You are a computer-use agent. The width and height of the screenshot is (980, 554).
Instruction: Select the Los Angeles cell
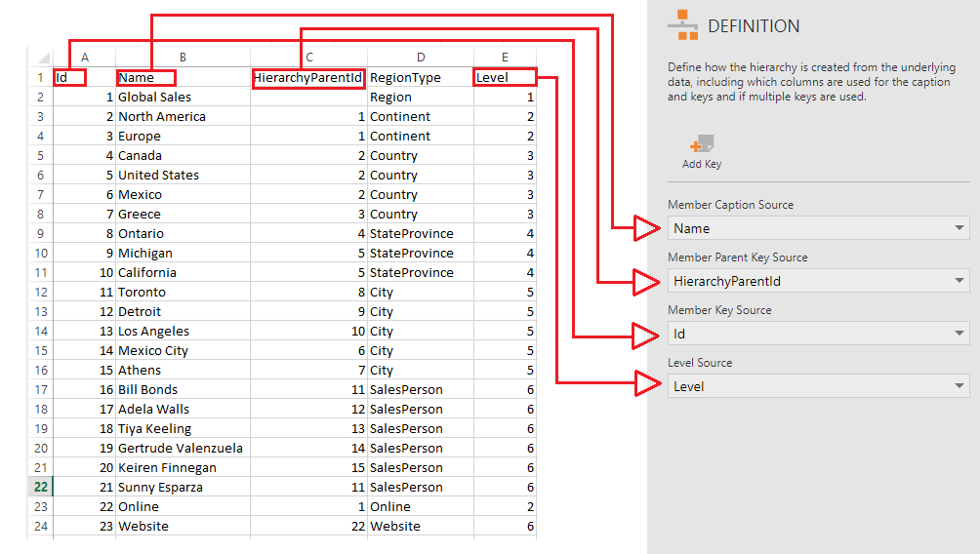(183, 332)
